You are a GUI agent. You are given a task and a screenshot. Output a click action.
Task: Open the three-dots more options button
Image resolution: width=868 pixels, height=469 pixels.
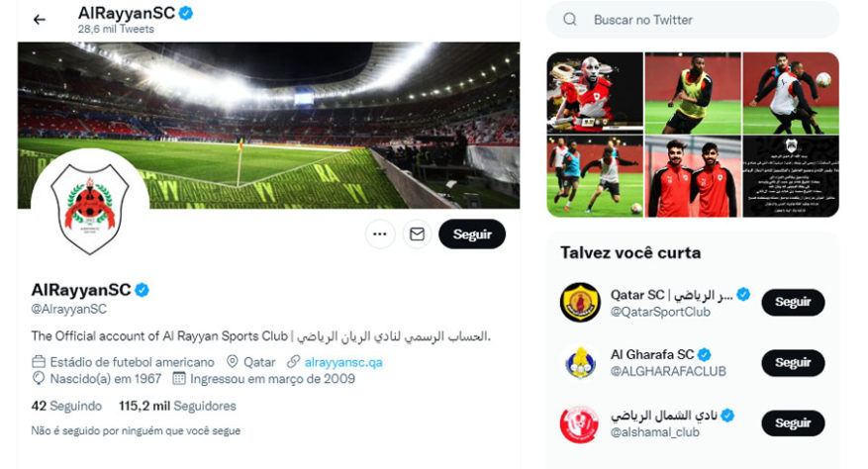[380, 234]
